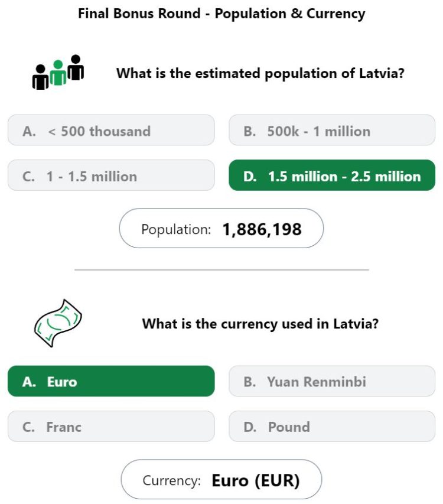
Task: Click the population people icon
Action: point(58,72)
